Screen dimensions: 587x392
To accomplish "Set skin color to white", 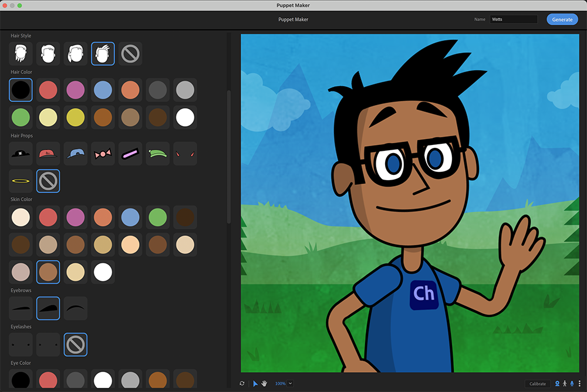I will [103, 272].
